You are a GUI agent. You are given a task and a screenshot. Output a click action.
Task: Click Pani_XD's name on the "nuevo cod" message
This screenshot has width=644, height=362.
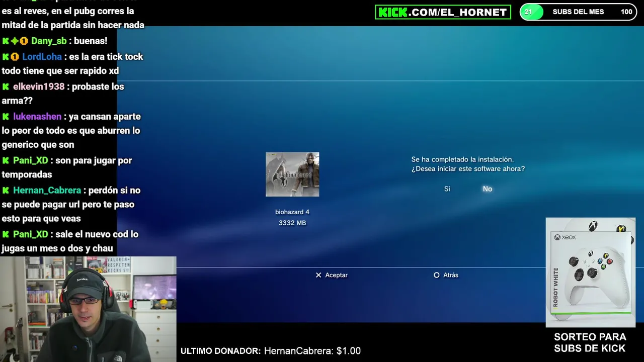point(30,234)
